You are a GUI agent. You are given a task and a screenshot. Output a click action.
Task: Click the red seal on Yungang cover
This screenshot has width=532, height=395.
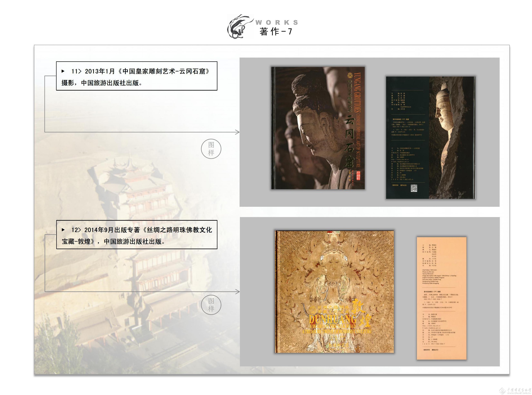[358, 175]
